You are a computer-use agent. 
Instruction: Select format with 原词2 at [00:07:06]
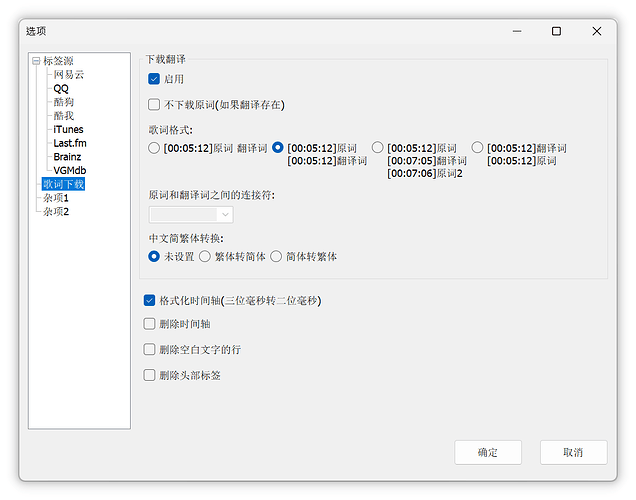(378, 147)
